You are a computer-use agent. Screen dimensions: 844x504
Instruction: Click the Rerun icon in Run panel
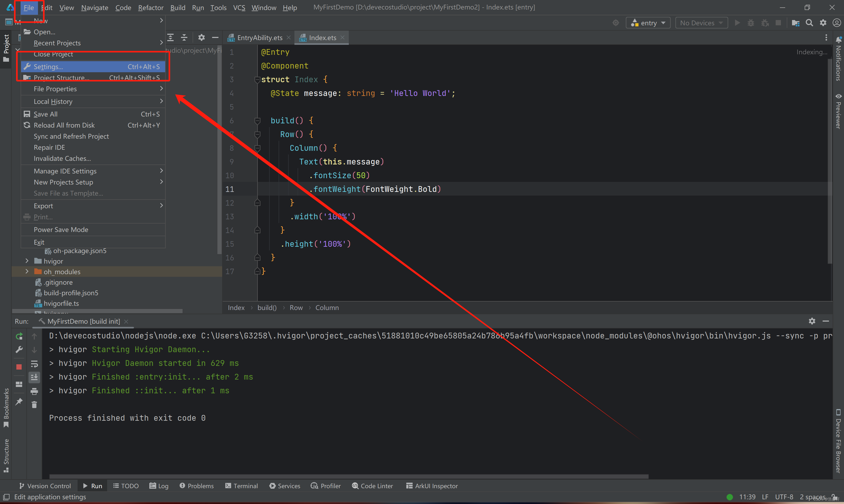point(19,336)
